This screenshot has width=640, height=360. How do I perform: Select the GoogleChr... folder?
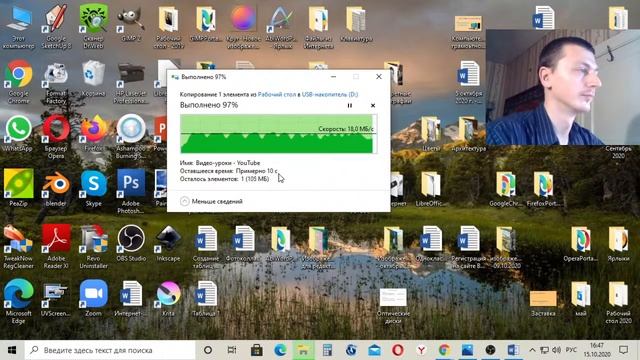506,189
